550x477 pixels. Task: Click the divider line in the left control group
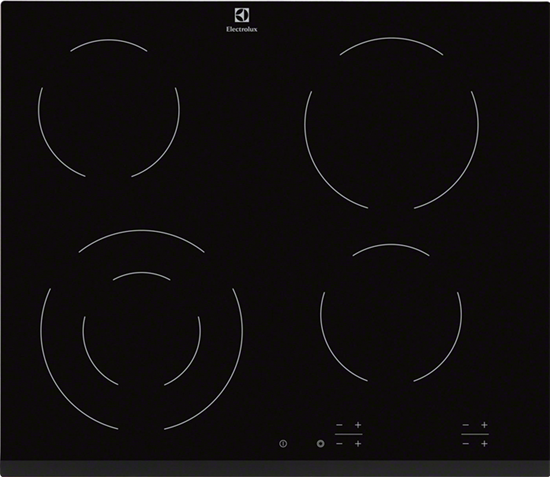coord(349,434)
